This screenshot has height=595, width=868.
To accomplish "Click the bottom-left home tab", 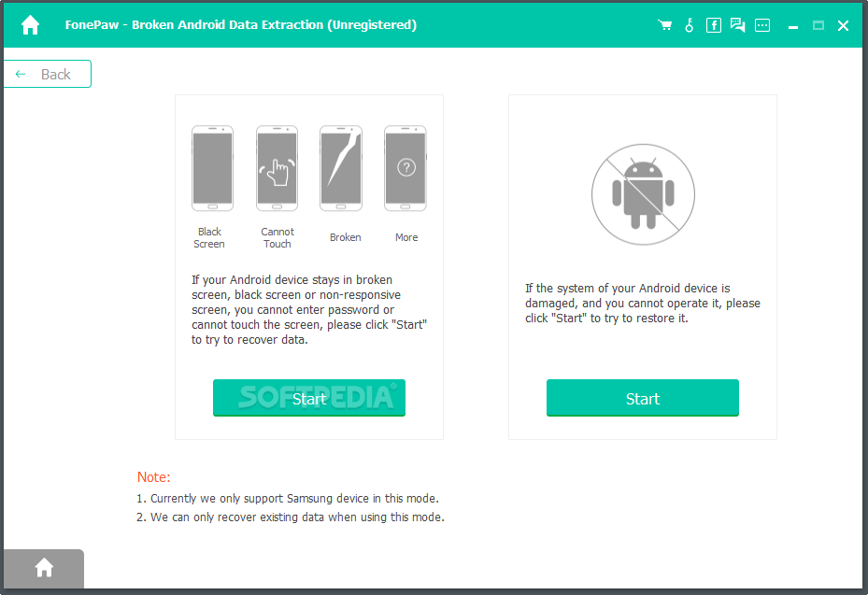I will pos(44,569).
